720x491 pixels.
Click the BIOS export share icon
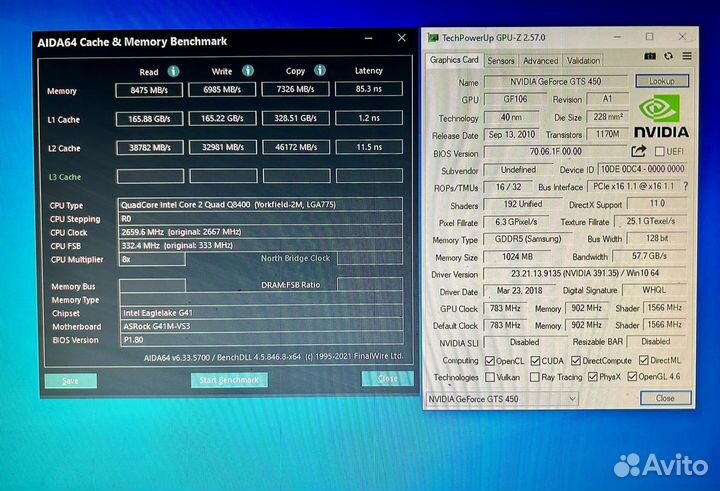point(639,151)
